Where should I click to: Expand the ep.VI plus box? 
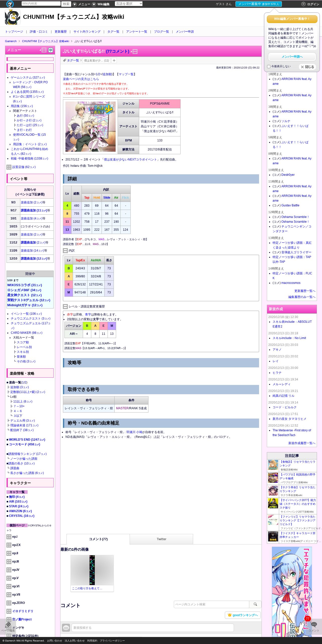coord(9,587)
